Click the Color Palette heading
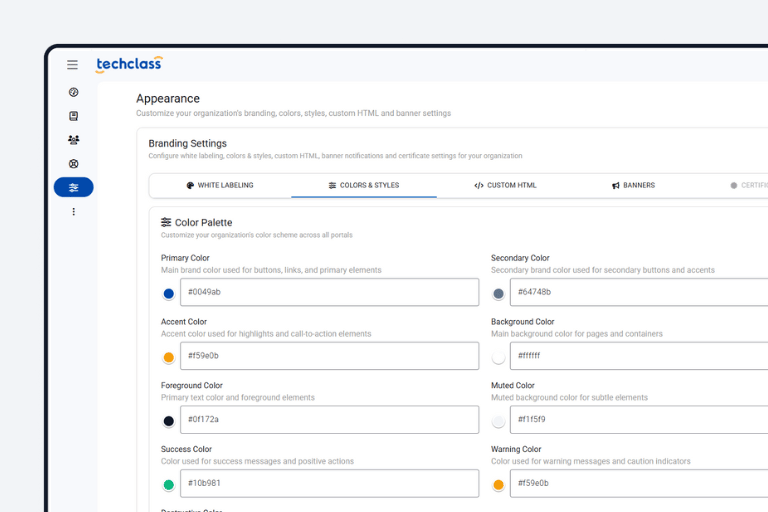 tap(203, 222)
